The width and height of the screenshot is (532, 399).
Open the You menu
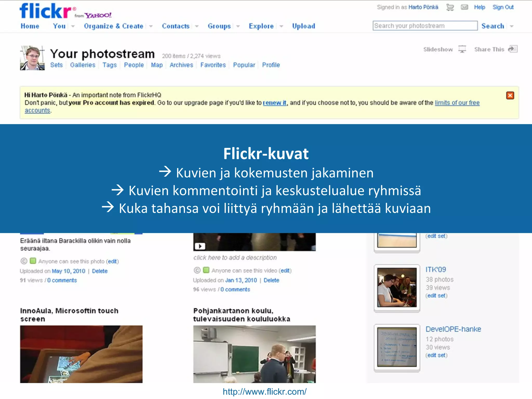coord(59,26)
